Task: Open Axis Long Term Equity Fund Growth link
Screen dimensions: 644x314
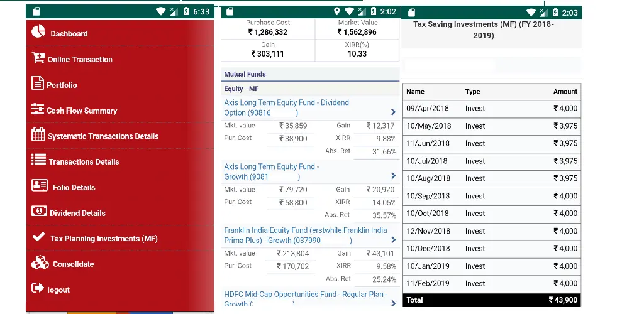Action: click(272, 171)
